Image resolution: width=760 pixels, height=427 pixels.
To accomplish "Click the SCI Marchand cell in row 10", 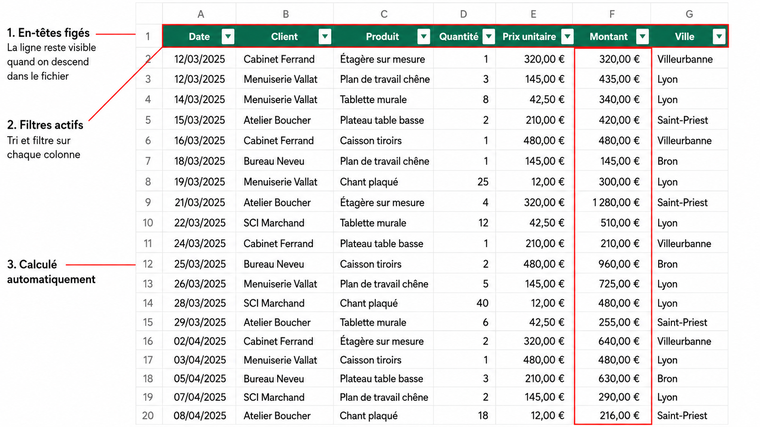I will 285,223.
